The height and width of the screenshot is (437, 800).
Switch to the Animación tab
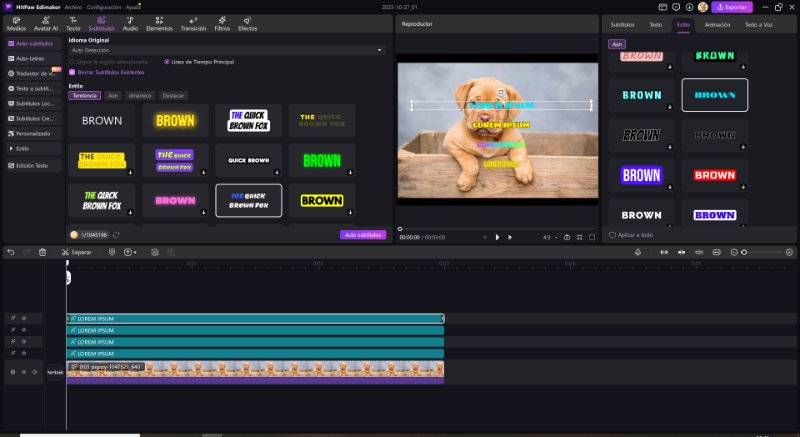point(717,23)
